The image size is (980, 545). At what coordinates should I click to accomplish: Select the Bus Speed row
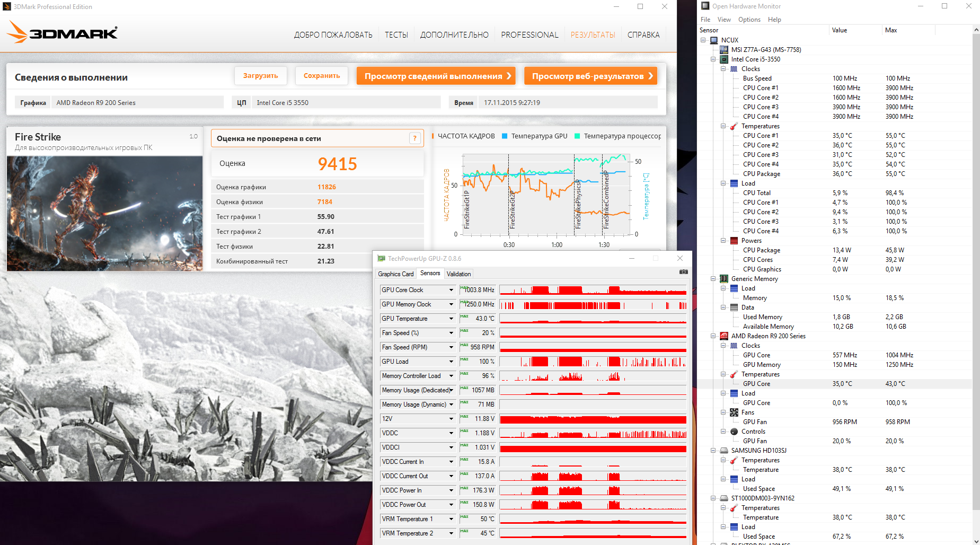(x=834, y=78)
